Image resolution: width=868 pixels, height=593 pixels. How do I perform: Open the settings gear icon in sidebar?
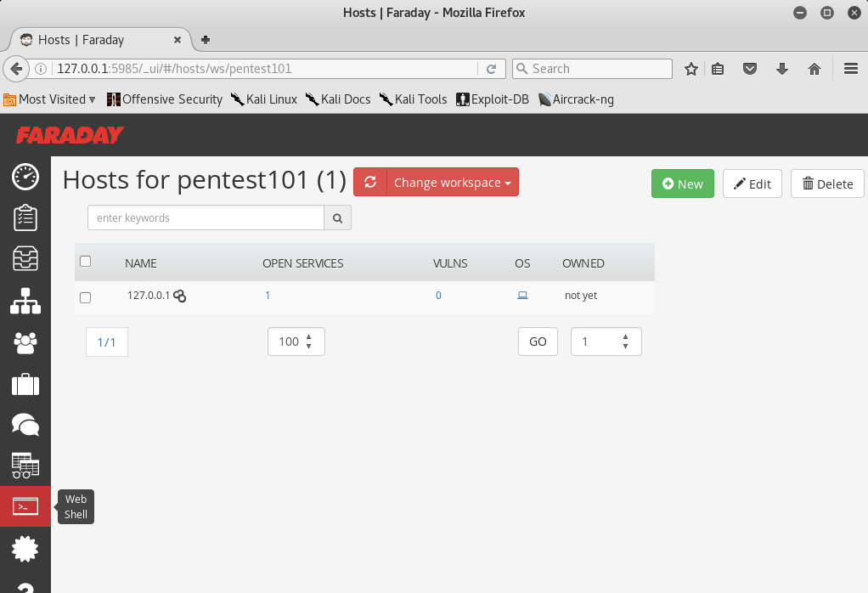coord(25,550)
